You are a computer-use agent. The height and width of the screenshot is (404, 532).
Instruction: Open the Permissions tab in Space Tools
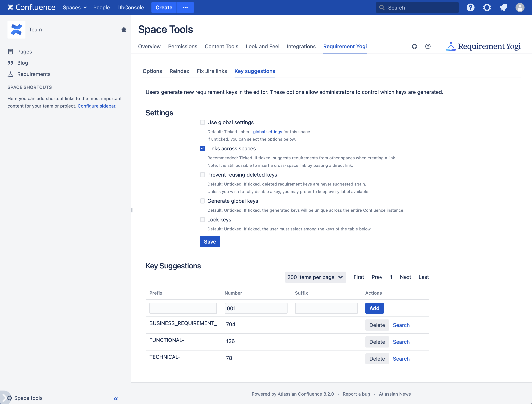183,46
